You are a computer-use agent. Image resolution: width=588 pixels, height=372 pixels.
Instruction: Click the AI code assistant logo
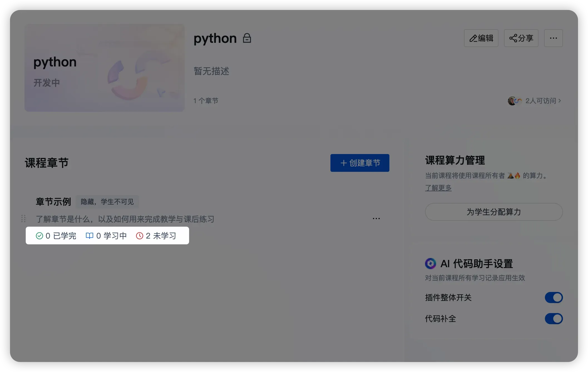[x=430, y=264]
